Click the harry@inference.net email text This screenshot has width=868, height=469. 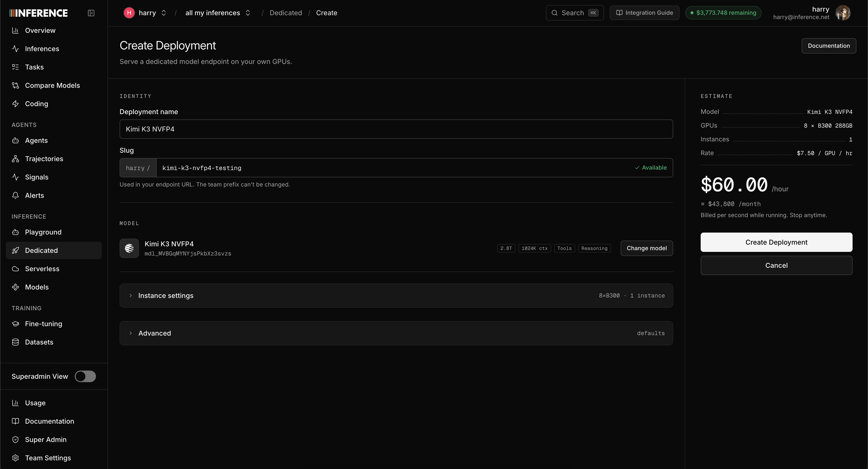[x=801, y=17]
